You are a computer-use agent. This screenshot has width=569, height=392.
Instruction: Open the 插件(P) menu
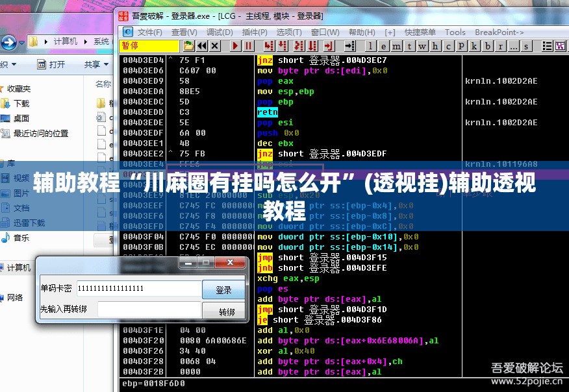click(255, 32)
